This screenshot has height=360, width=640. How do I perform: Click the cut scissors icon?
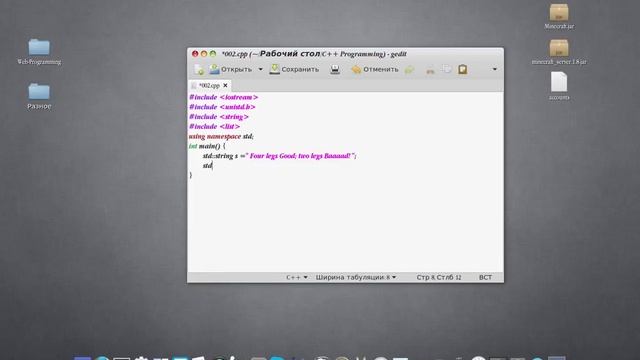coord(430,70)
